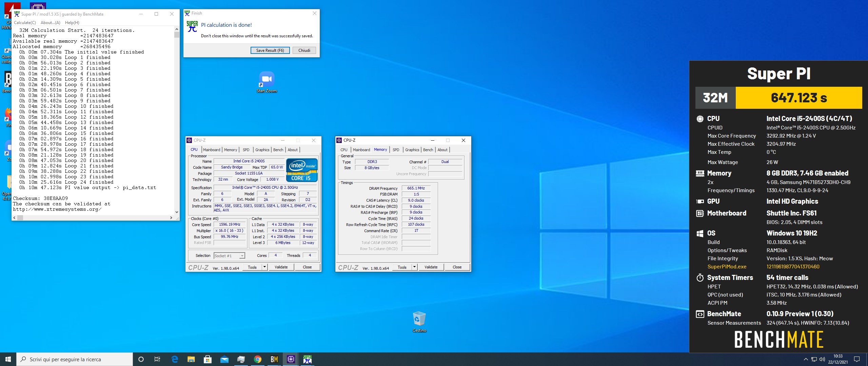868x366 pixels.
Task: Open Mail app from taskbar
Action: (x=224, y=359)
